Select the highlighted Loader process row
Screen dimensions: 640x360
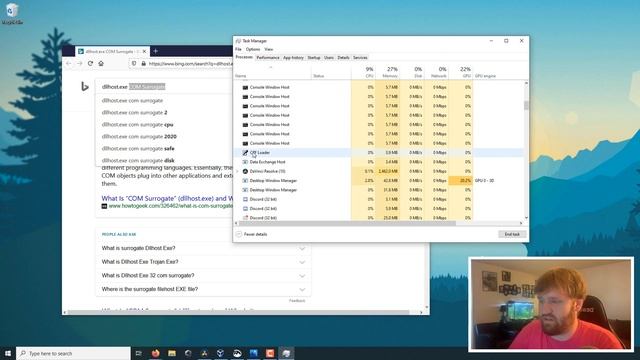378,153
